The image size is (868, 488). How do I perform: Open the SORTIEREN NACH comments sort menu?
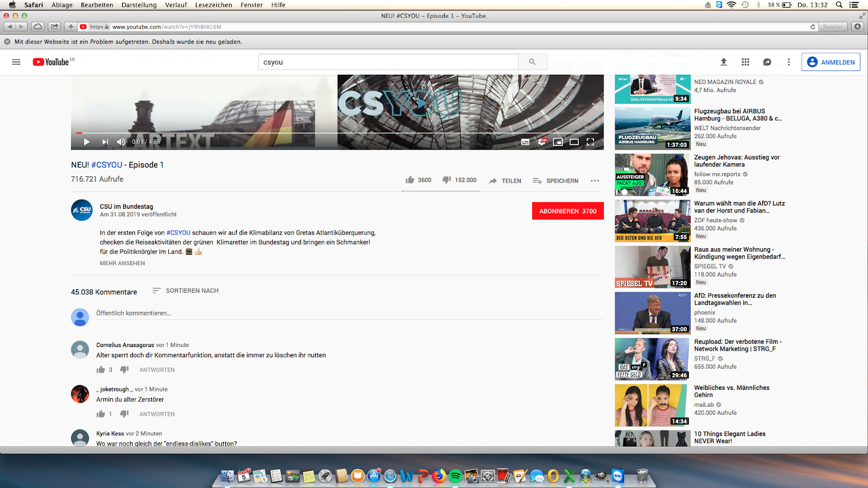[x=186, y=291]
